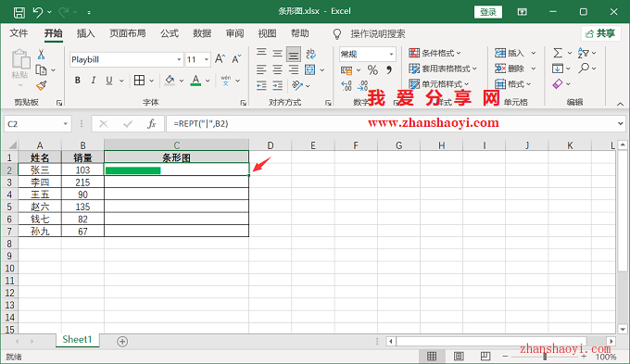Toggle Bold formatting
The height and width of the screenshot is (364, 630).
(x=78, y=81)
